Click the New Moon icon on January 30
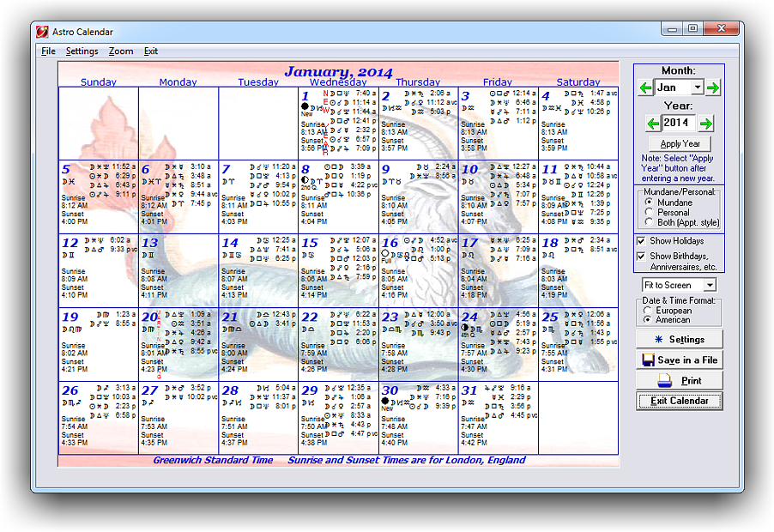The width and height of the screenshot is (774, 532). [385, 401]
